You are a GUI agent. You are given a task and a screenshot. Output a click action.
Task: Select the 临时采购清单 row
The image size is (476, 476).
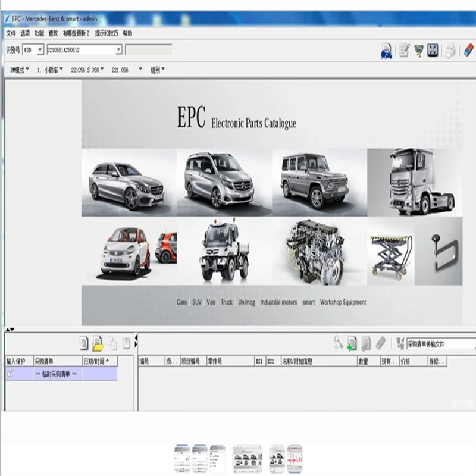(x=61, y=374)
